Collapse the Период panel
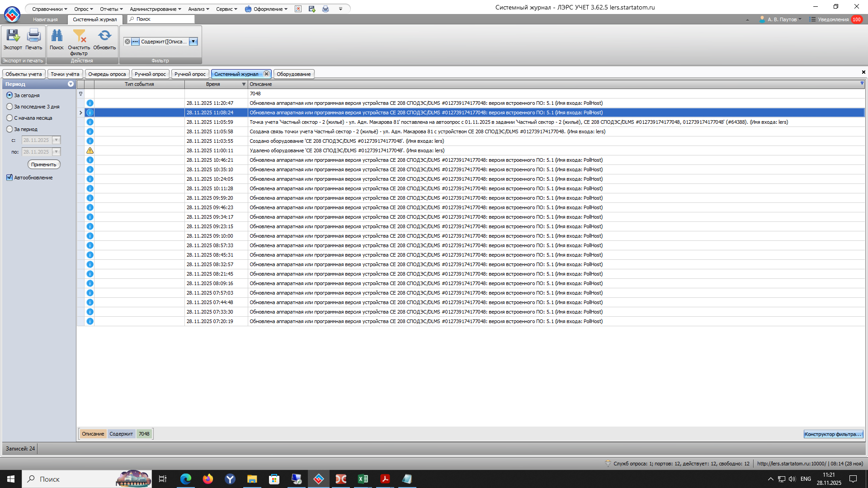 click(x=71, y=84)
